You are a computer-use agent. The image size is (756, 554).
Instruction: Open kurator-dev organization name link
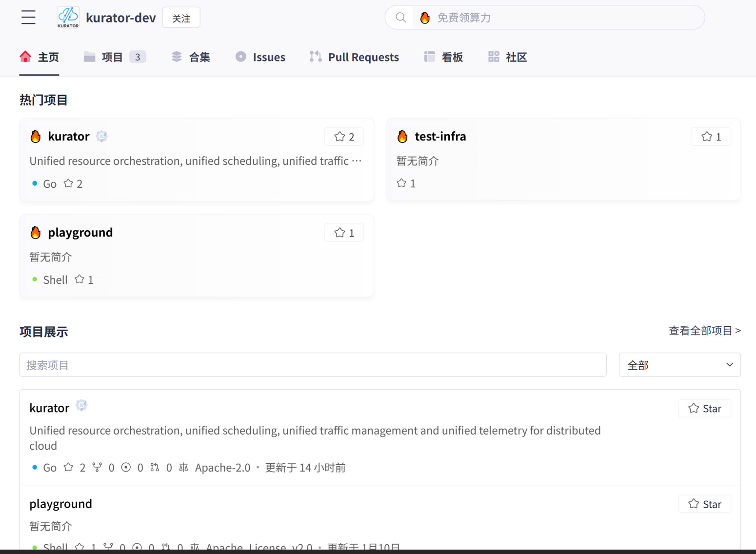point(121,18)
